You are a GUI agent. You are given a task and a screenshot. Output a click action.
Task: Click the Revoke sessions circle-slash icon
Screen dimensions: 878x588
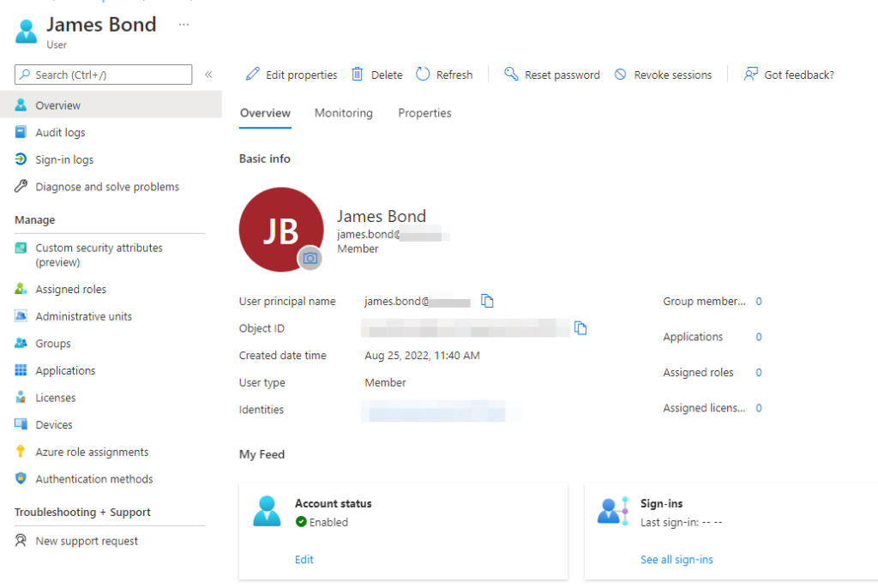621,74
